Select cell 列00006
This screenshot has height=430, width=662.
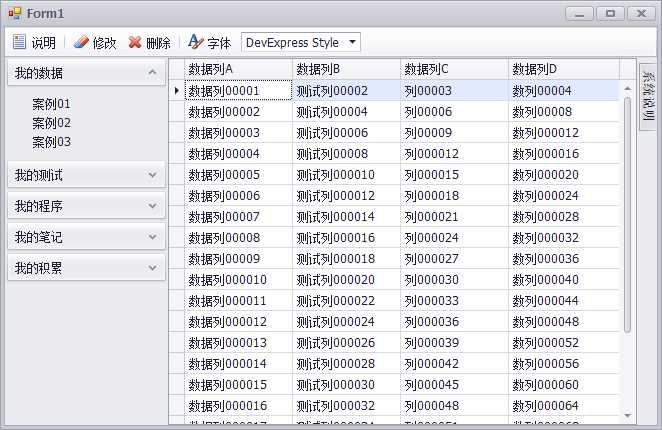(454, 112)
